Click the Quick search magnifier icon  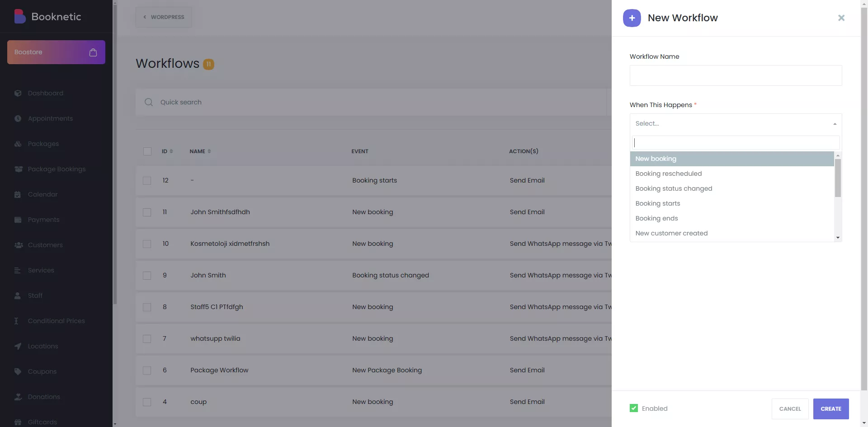click(148, 102)
